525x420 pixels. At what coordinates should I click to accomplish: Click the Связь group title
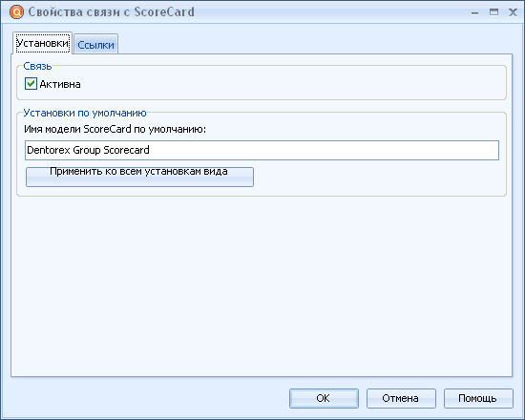point(37,66)
